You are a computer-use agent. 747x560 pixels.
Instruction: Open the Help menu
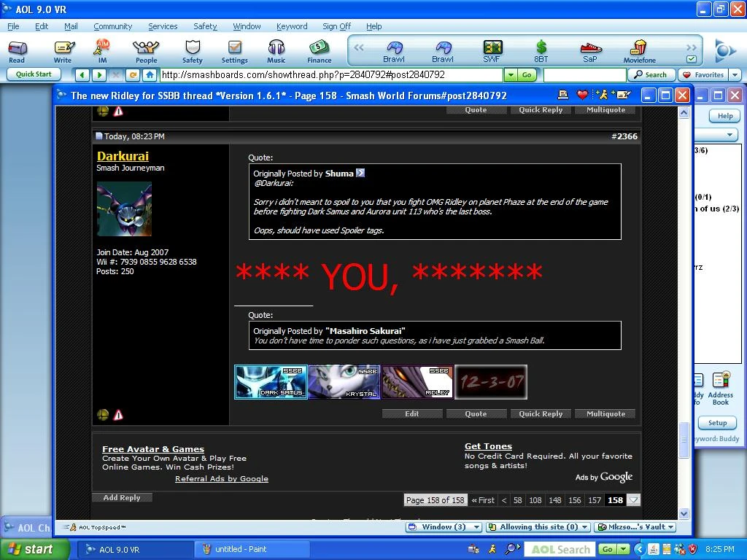[374, 26]
